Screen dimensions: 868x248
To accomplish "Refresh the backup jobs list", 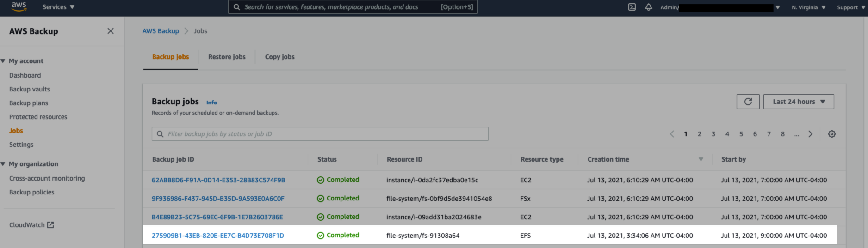I will click(x=748, y=102).
